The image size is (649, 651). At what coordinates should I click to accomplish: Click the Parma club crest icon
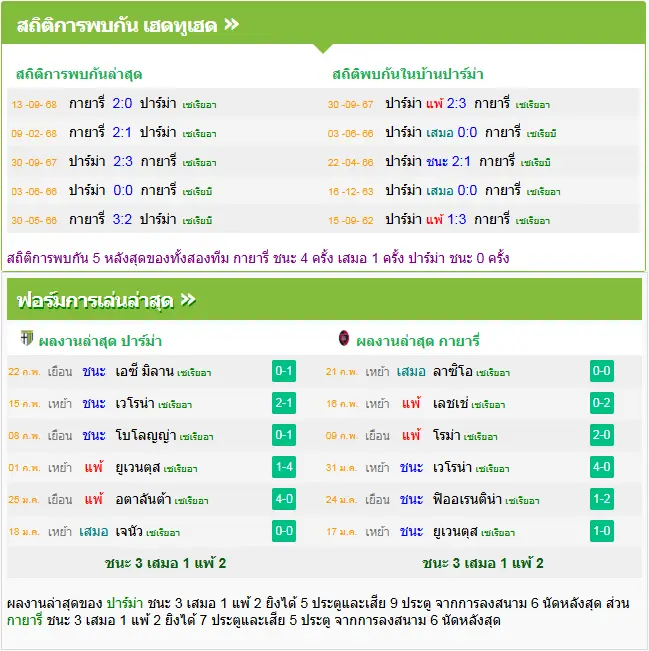(27, 338)
